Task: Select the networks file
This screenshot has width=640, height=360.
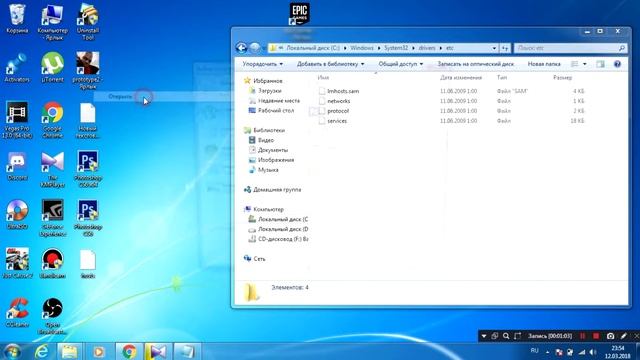Action: (x=338, y=101)
